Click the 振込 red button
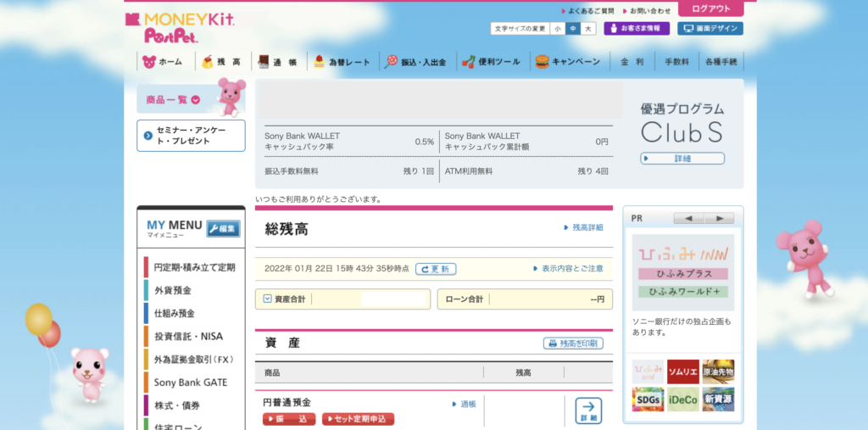The height and width of the screenshot is (430, 868). tap(289, 419)
